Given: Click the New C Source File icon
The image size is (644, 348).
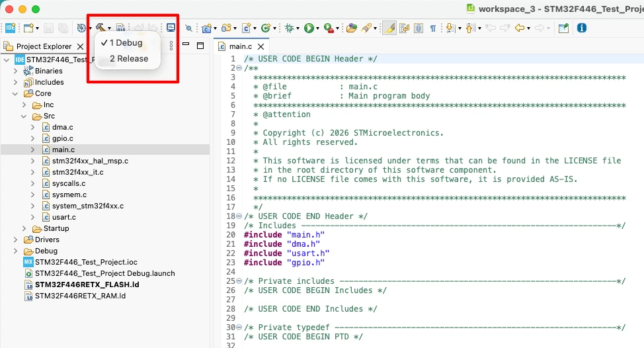Looking at the screenshot, I should tap(247, 28).
